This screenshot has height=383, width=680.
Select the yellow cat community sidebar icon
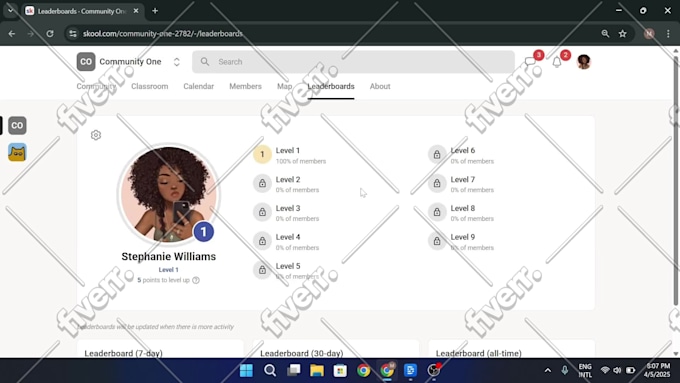(17, 152)
